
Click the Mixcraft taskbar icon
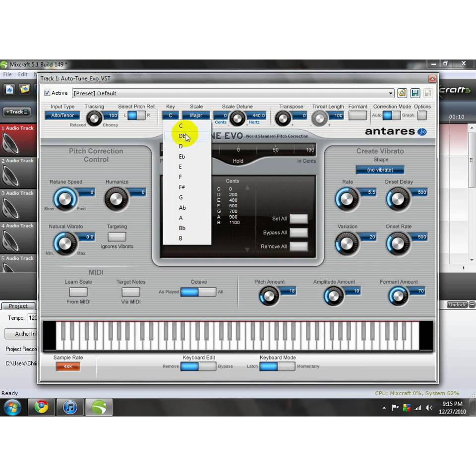99,407
